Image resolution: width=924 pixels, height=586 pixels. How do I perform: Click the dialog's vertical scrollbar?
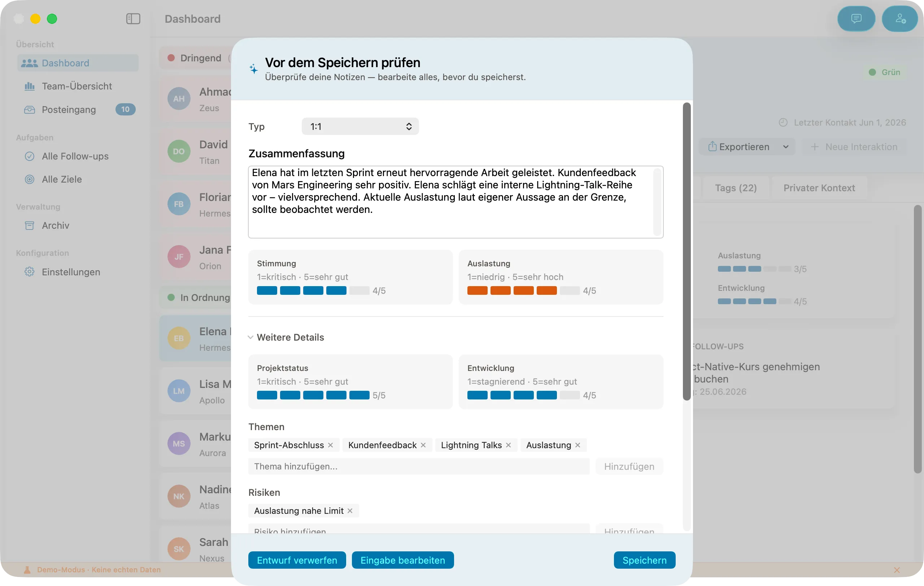tap(687, 252)
